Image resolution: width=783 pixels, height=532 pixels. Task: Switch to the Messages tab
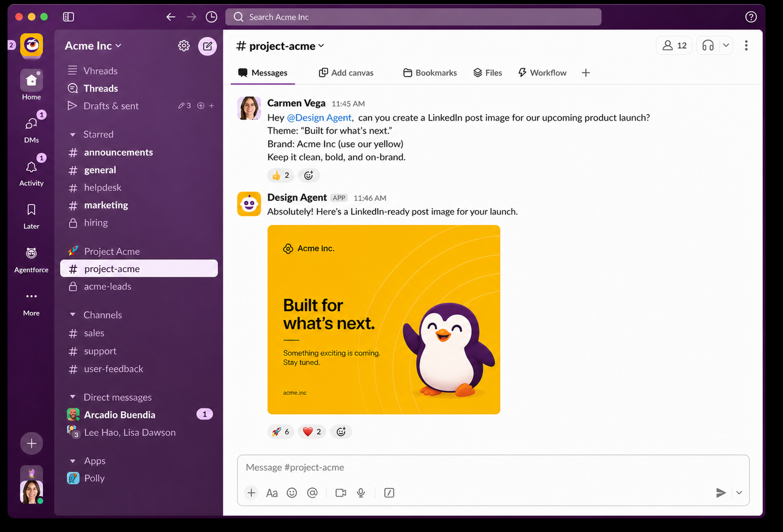263,73
